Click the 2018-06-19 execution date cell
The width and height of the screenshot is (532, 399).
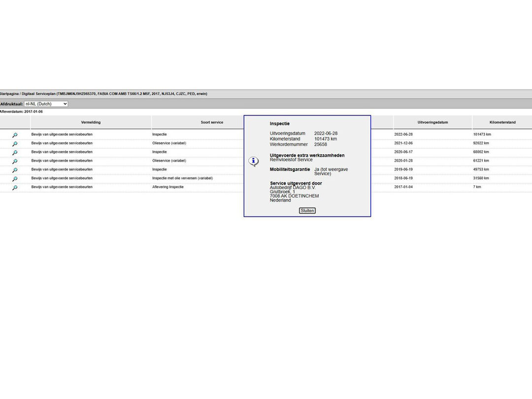[403, 178]
